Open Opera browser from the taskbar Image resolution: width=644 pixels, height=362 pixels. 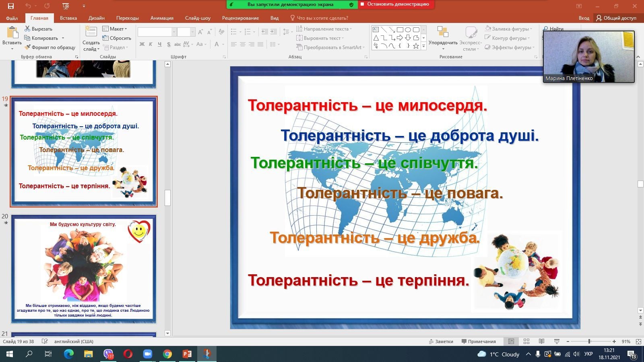coord(128,354)
